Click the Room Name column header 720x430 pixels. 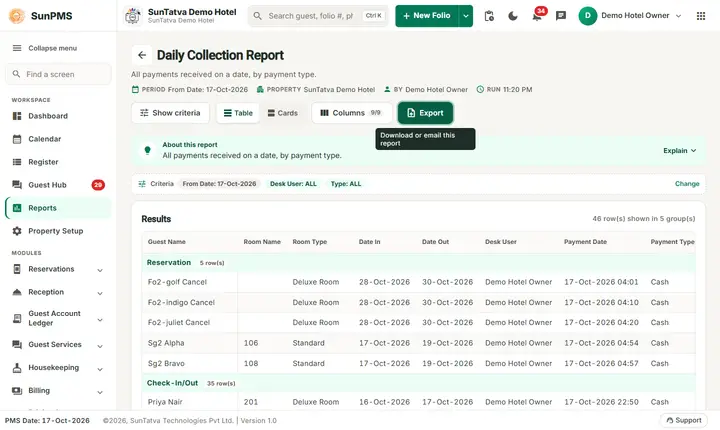(262, 242)
